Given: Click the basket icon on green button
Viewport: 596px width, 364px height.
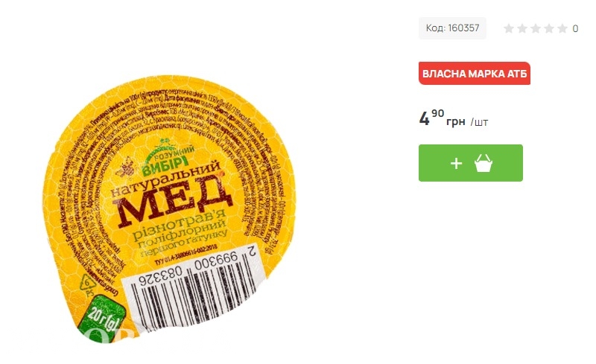Looking at the screenshot, I should click(x=483, y=163).
